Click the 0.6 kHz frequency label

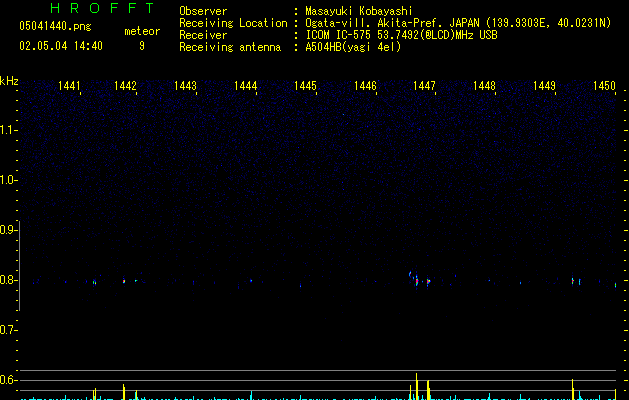tap(8, 380)
